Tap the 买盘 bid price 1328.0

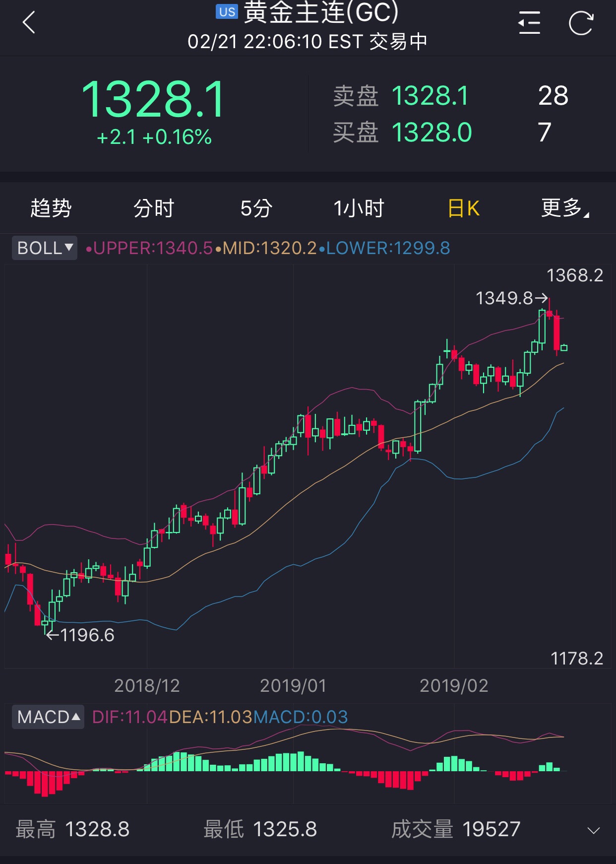431,133
